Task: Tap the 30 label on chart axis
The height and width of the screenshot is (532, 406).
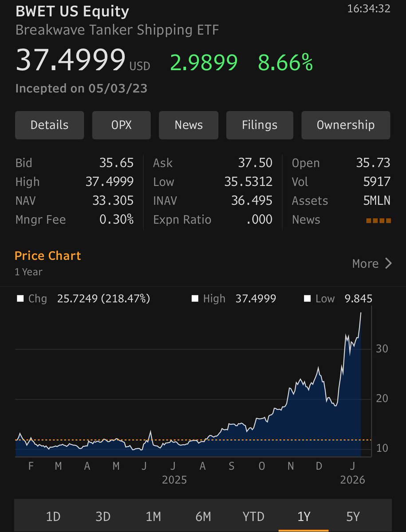Action: (x=382, y=349)
